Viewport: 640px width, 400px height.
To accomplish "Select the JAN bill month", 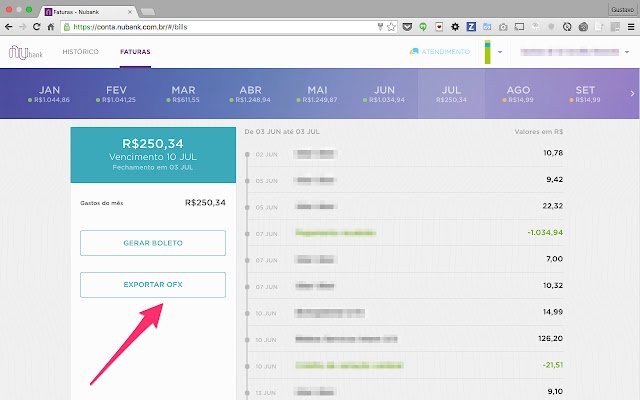I will click(x=49, y=94).
